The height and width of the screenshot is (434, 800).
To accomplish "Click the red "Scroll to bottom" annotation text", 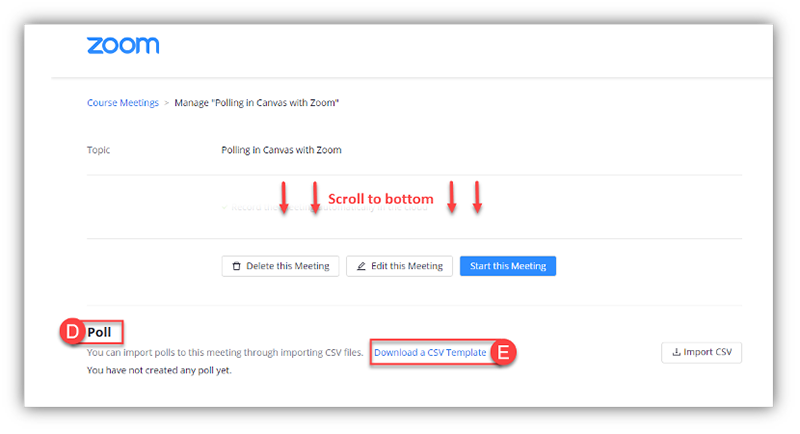I will pos(381,198).
